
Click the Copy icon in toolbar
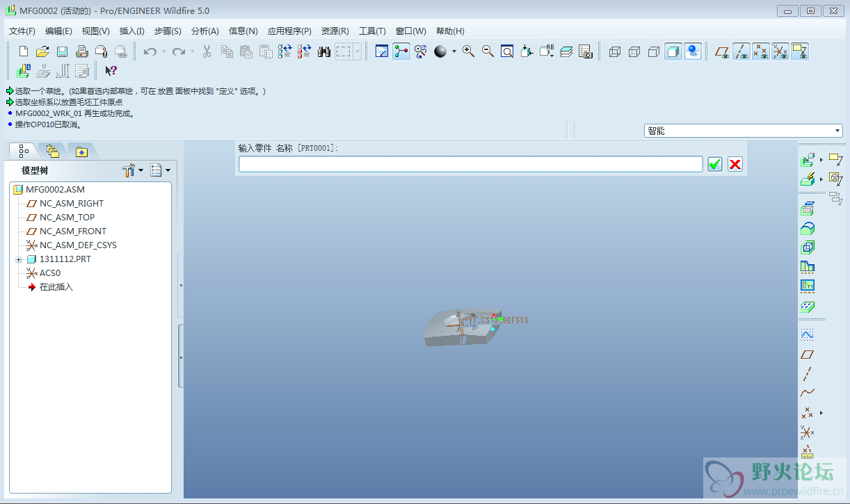pyautogui.click(x=227, y=51)
